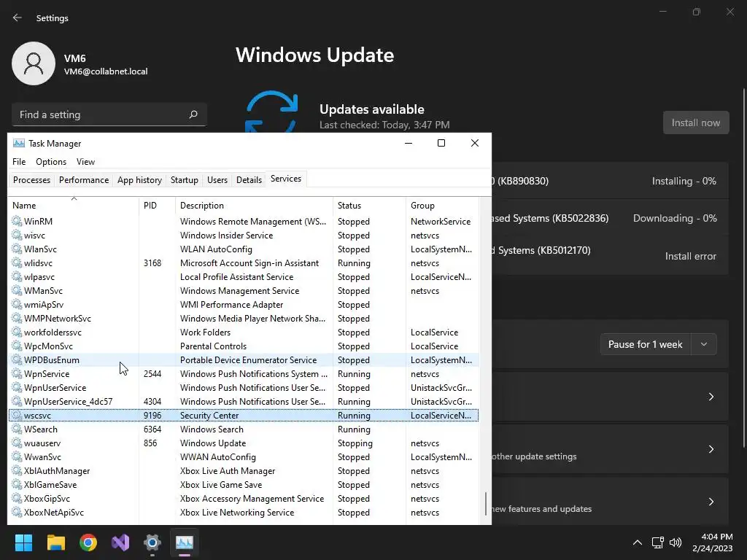Image resolution: width=747 pixels, height=560 pixels.
Task: Sort services by PID column
Action: [x=158, y=205]
